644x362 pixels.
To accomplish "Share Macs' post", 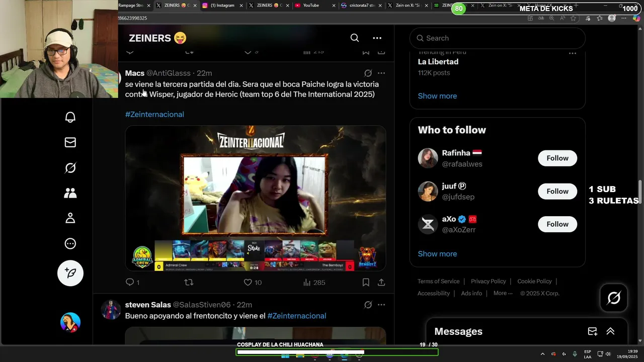I will tap(381, 283).
